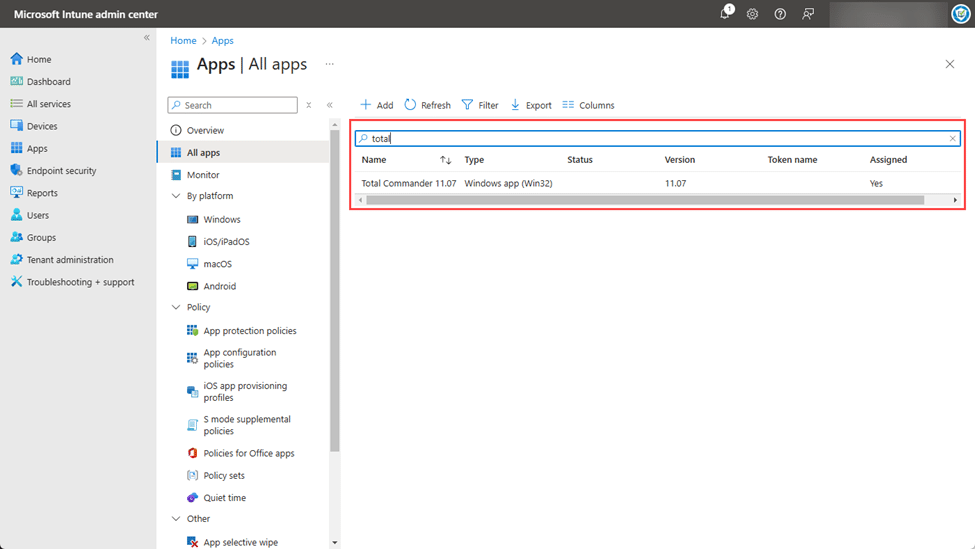The height and width of the screenshot is (549, 975).
Task: Collapse the Other section
Action: point(177,519)
